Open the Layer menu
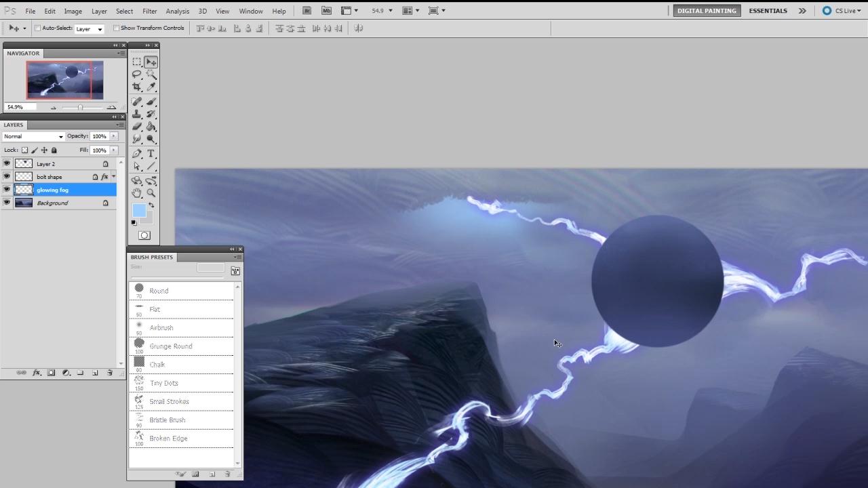Screen dimensions: 868x488 point(100,12)
